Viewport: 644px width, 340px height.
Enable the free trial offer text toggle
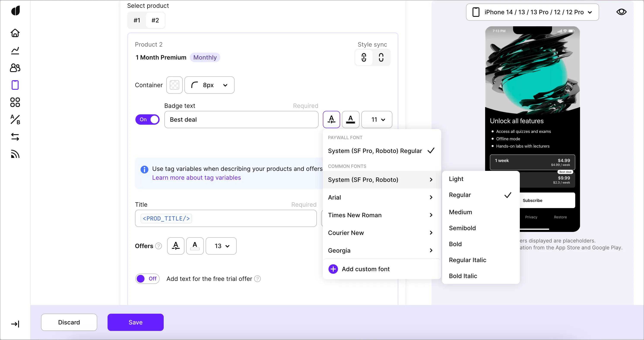147,279
